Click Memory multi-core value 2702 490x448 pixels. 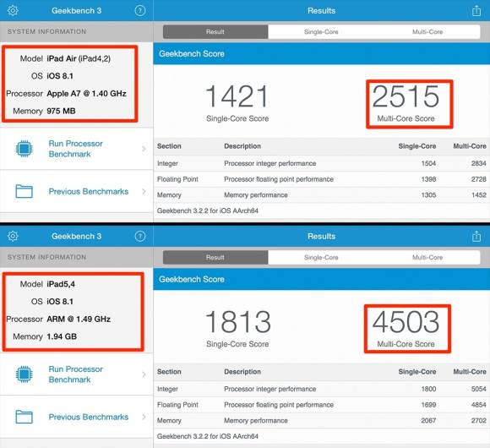(x=478, y=420)
